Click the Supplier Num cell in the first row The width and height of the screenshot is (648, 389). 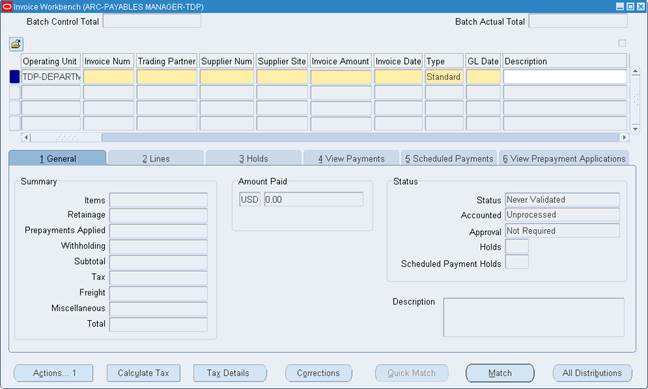click(x=226, y=77)
